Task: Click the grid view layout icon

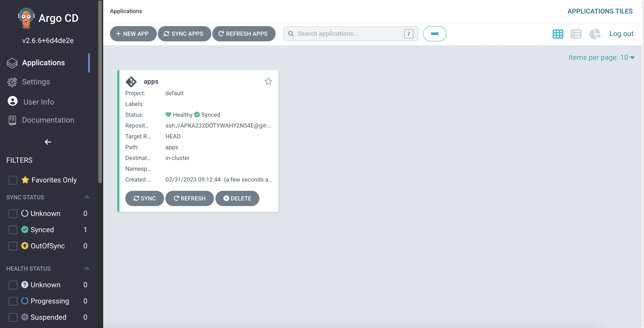Action: pos(558,34)
